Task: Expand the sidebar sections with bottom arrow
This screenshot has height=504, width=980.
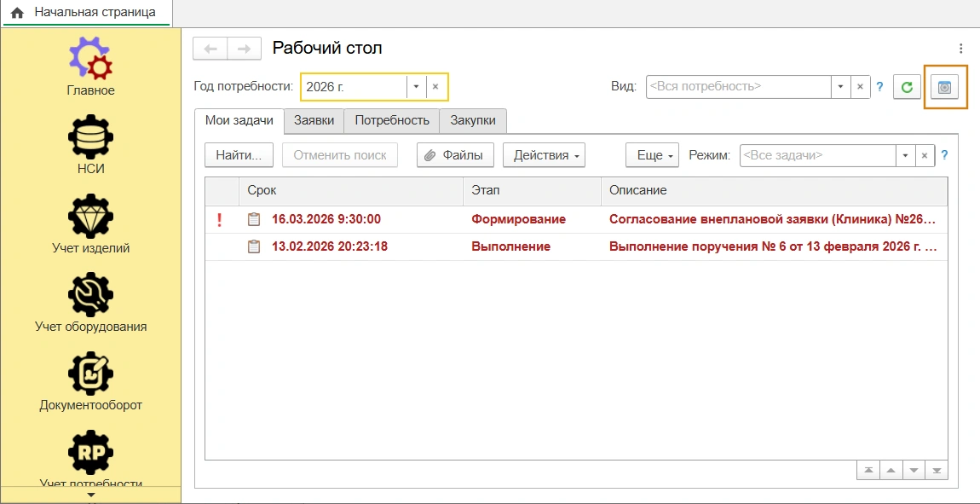Action: coord(90,495)
